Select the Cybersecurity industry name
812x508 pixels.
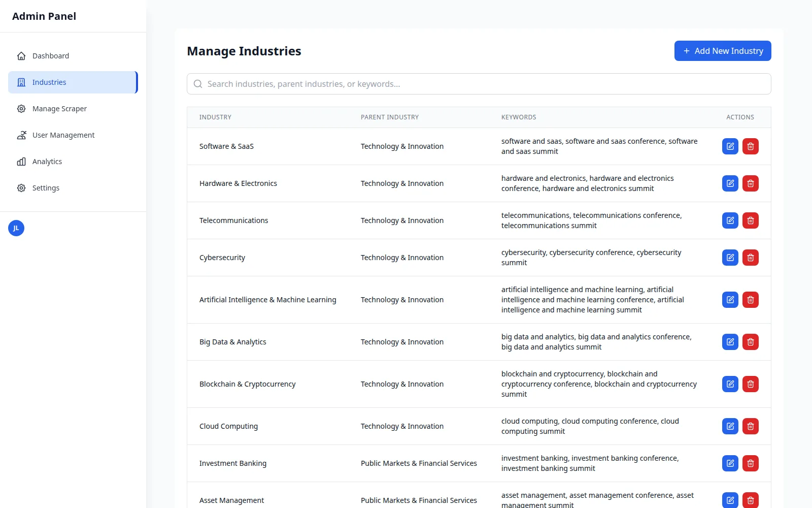point(222,258)
